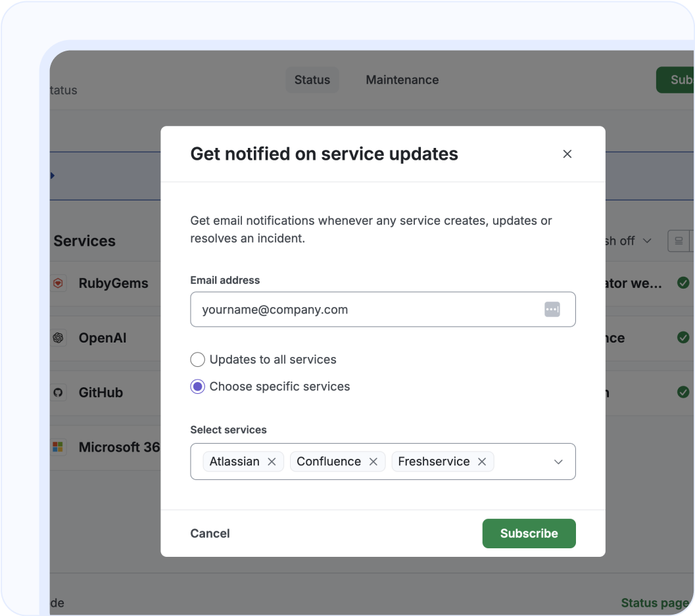695x616 pixels.
Task: Click the autofill icon inside the email field
Action: click(552, 309)
